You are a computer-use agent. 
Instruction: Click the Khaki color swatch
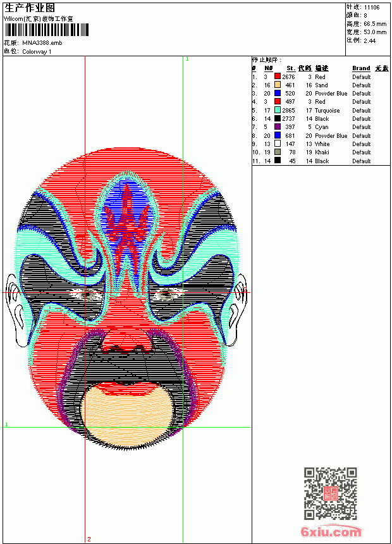click(x=278, y=152)
